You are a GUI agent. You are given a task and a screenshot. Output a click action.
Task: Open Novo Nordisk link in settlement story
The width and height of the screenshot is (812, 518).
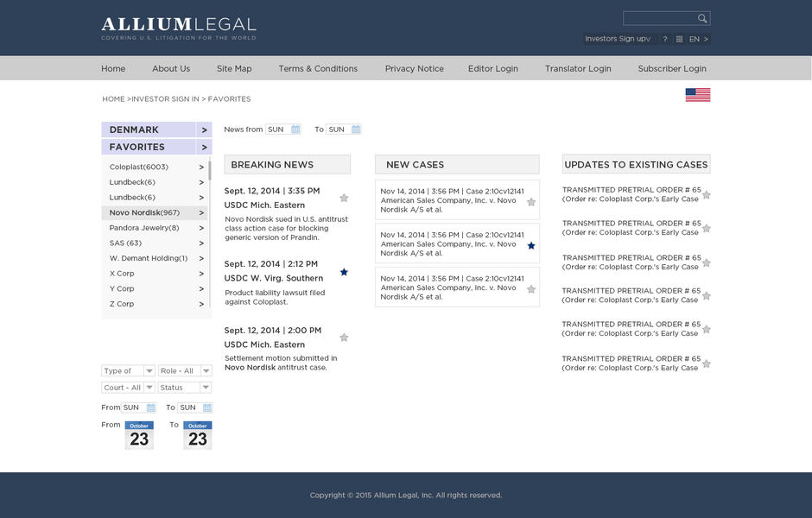coord(251,368)
